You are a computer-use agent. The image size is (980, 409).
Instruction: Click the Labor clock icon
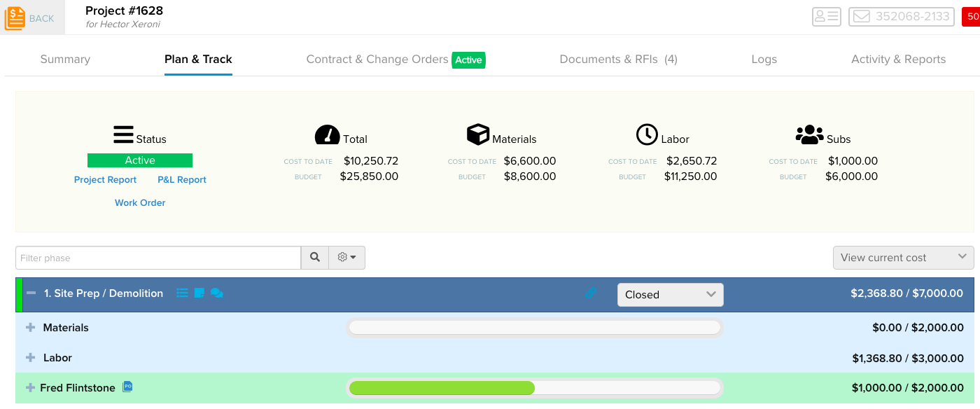tap(647, 134)
